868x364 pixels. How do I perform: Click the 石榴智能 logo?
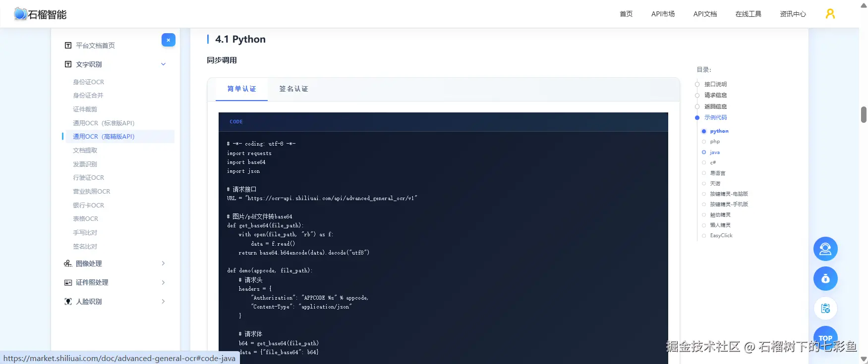click(40, 14)
